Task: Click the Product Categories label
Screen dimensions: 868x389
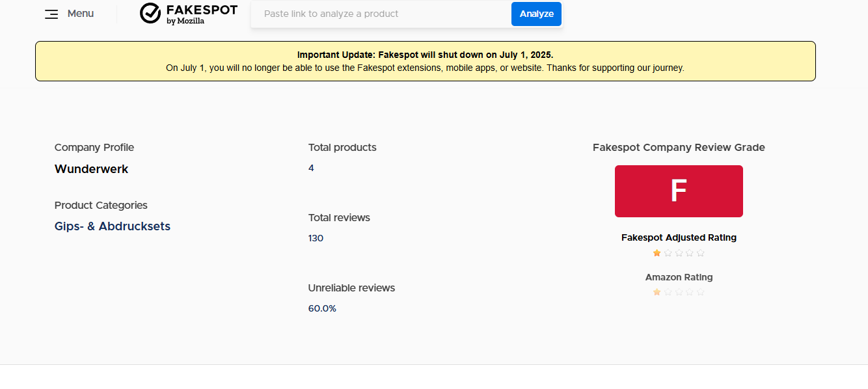Action: (101, 206)
